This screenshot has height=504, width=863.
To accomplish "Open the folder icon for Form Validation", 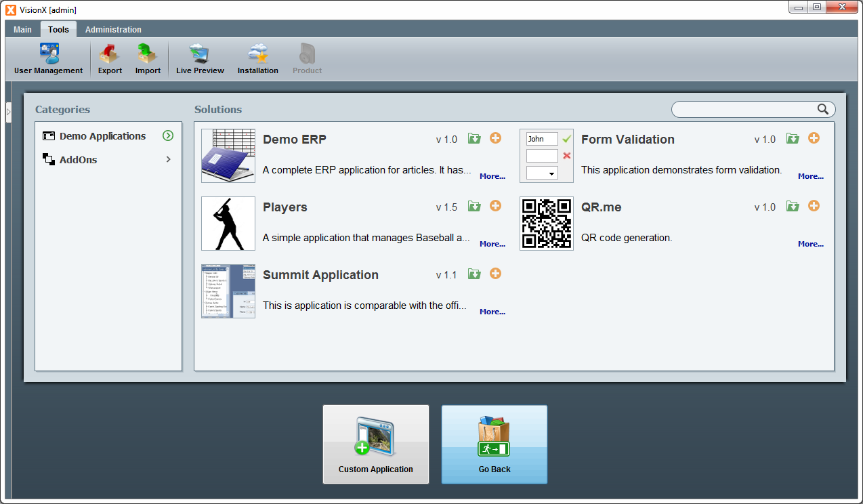I will [793, 138].
